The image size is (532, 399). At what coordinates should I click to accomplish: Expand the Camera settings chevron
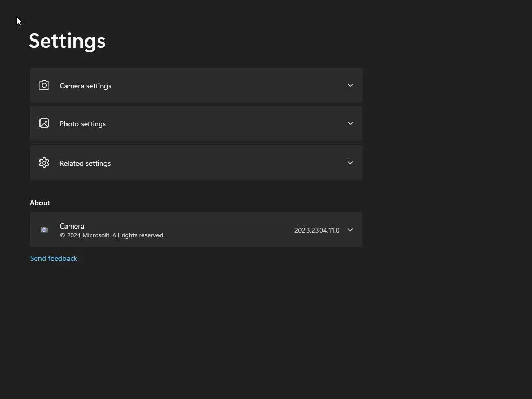(x=350, y=85)
